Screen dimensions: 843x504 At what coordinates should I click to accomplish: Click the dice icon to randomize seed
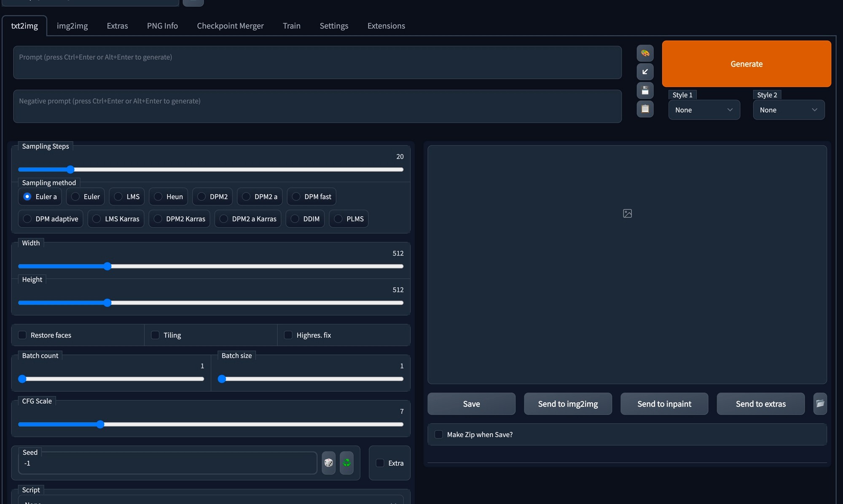[328, 463]
